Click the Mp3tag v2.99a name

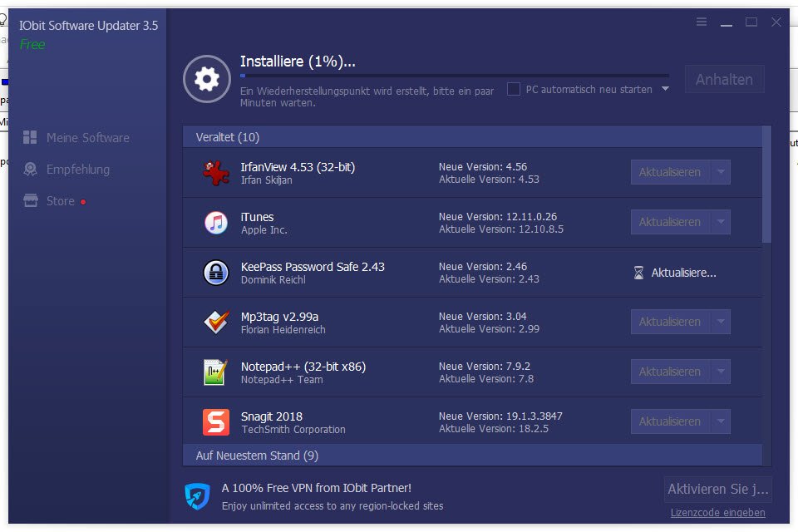pyautogui.click(x=279, y=317)
